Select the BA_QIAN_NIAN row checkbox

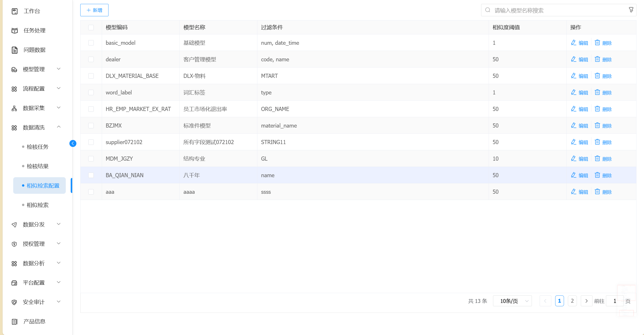click(91, 175)
